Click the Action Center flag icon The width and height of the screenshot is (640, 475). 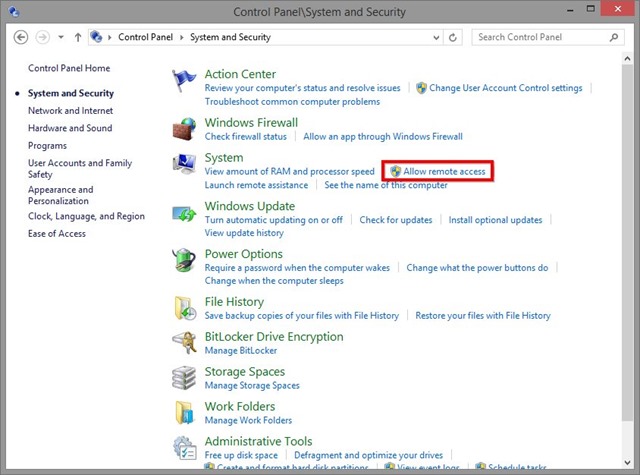pos(183,80)
